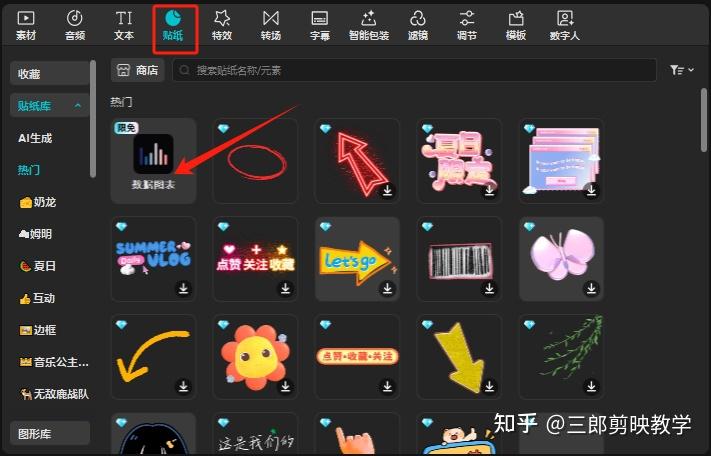Select the 贴纸 sticker tab
Screen dimensions: 711x456
point(173,26)
